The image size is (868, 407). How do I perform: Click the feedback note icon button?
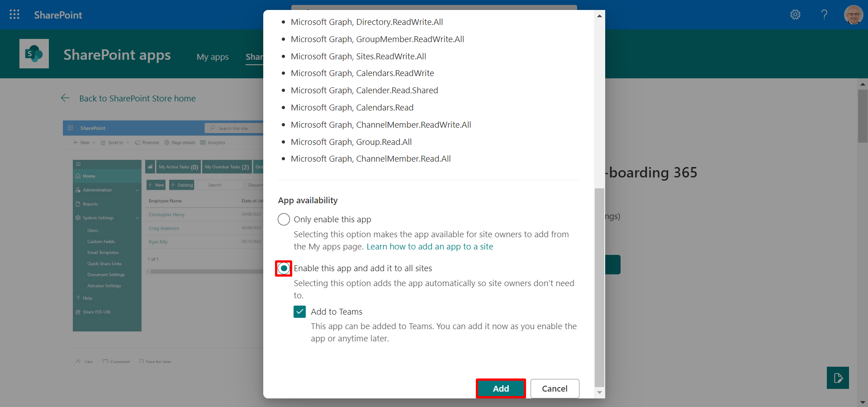coord(838,378)
